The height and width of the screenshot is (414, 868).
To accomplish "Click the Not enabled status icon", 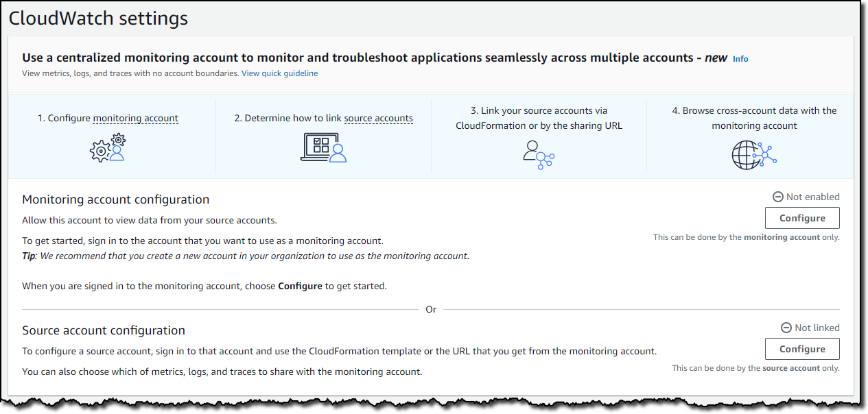I will point(778,197).
